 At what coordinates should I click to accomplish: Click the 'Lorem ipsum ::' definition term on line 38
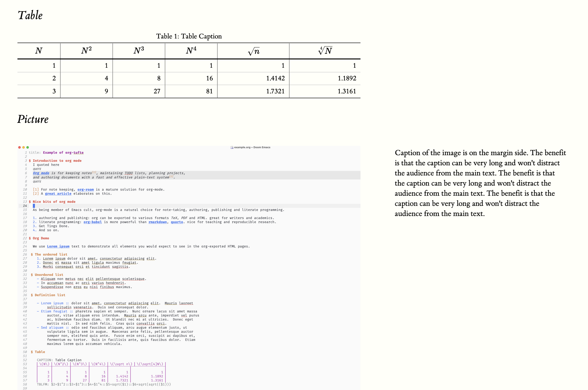click(55, 303)
